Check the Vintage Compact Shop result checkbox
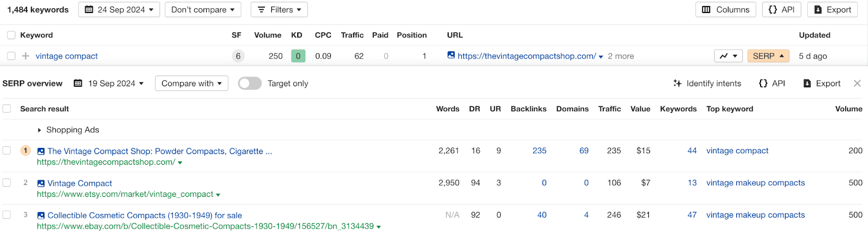Image resolution: width=868 pixels, height=233 pixels. coord(7,151)
